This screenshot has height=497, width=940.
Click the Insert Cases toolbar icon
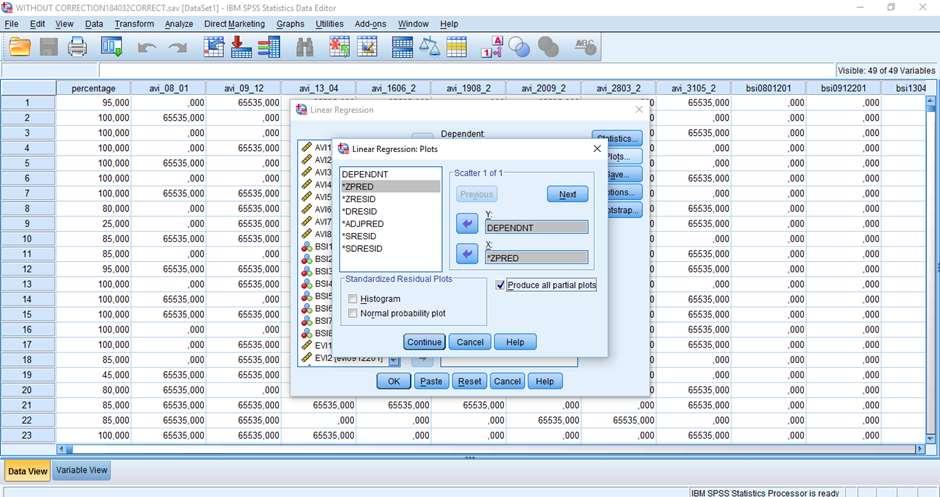[x=339, y=47]
